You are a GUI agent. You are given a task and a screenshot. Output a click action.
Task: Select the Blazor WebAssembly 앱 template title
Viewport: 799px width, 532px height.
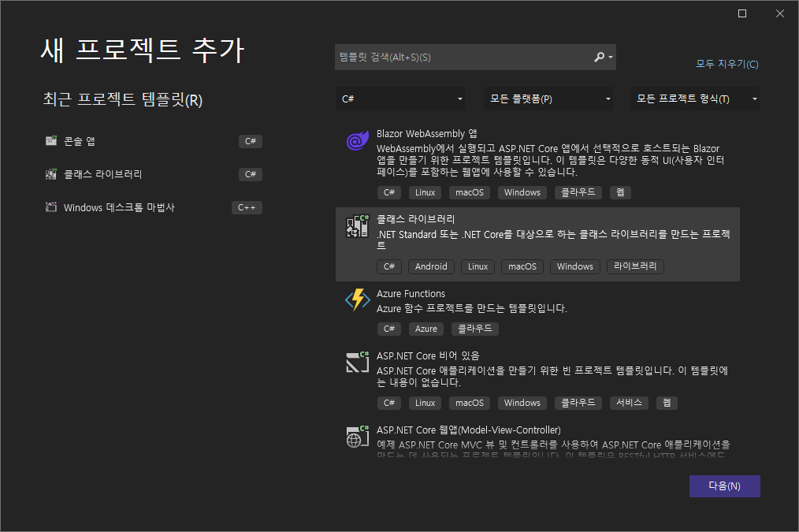click(x=427, y=133)
